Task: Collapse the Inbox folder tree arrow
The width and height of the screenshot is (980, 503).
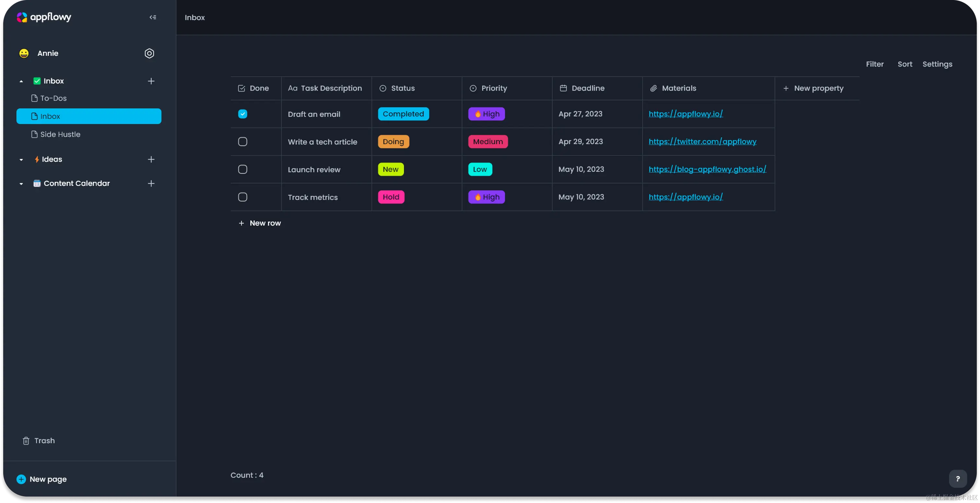Action: point(21,81)
